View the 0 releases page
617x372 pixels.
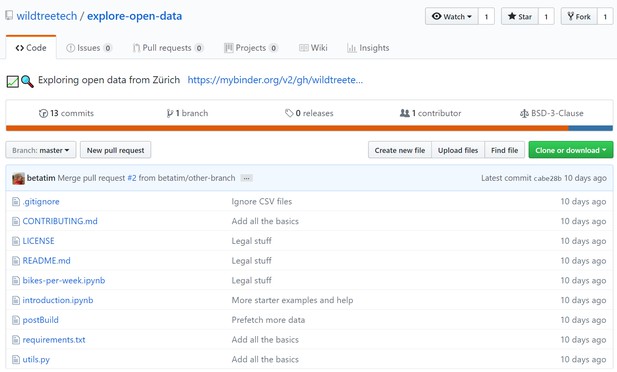[309, 113]
